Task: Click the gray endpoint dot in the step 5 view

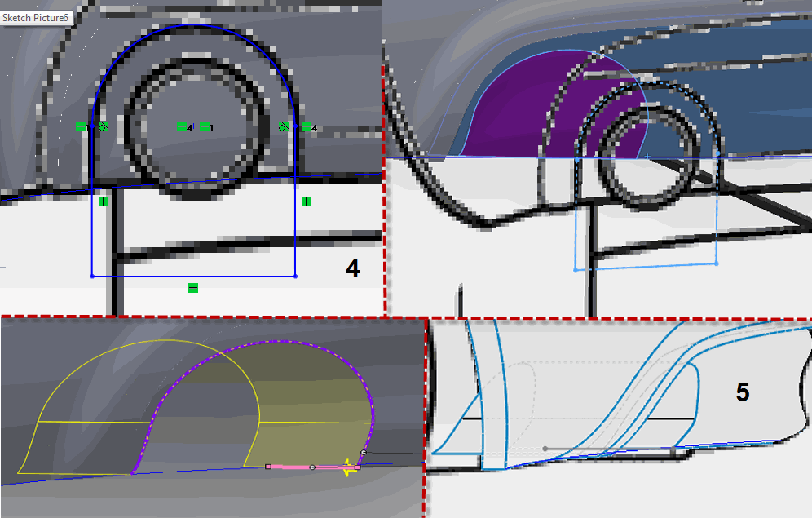Action: click(545, 448)
